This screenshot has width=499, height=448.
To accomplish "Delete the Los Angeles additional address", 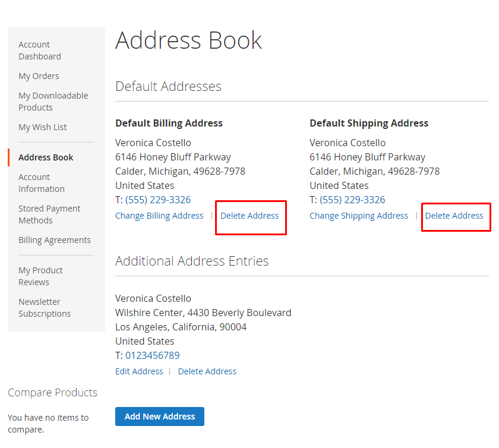I will [207, 371].
